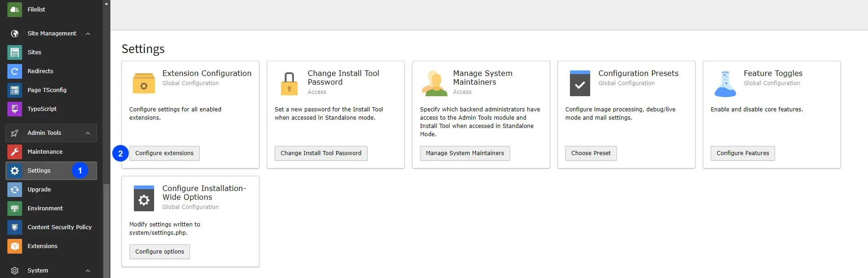The height and width of the screenshot is (278, 868).
Task: Open the TypoScript module icon
Action: pyautogui.click(x=15, y=109)
